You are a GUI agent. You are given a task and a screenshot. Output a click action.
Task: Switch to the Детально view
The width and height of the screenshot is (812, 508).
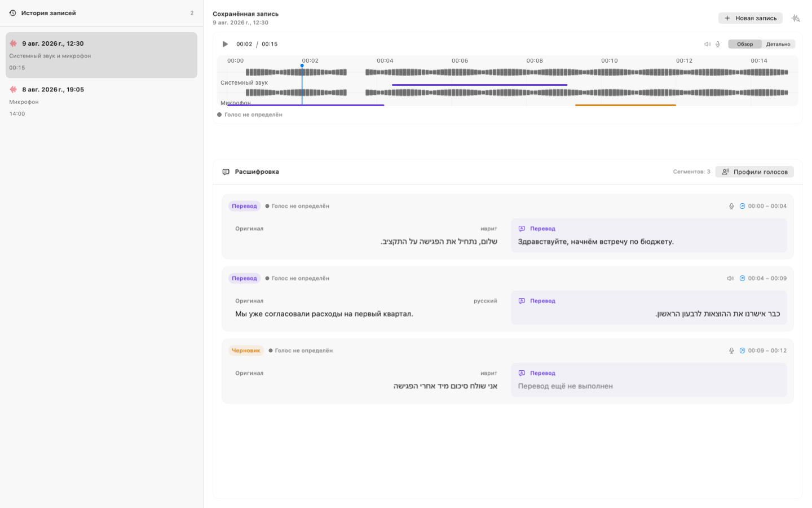778,44
